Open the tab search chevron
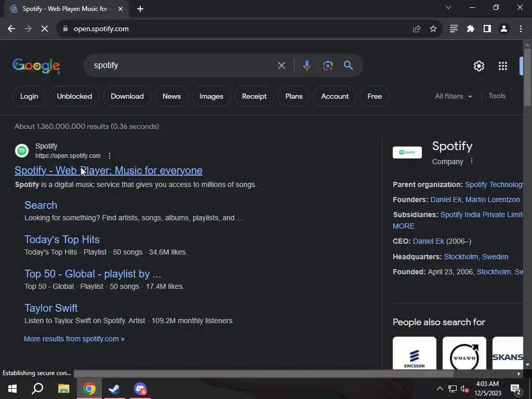Screen dimensions: 532x399 (x=448, y=7)
